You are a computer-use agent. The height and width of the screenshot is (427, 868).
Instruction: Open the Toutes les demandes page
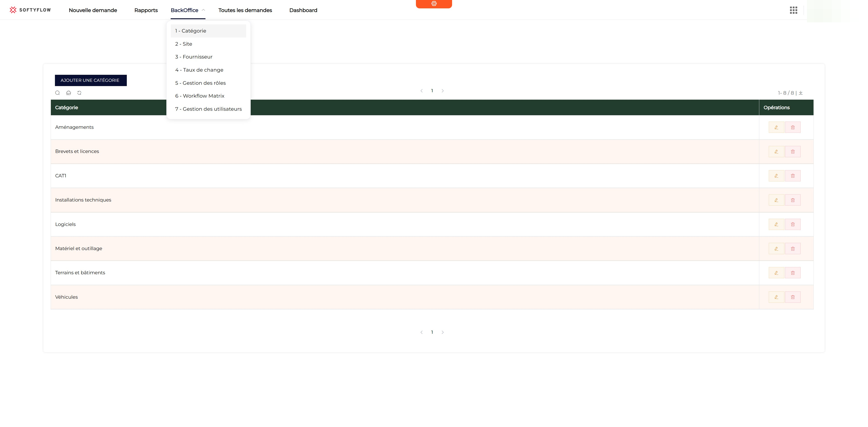click(245, 10)
